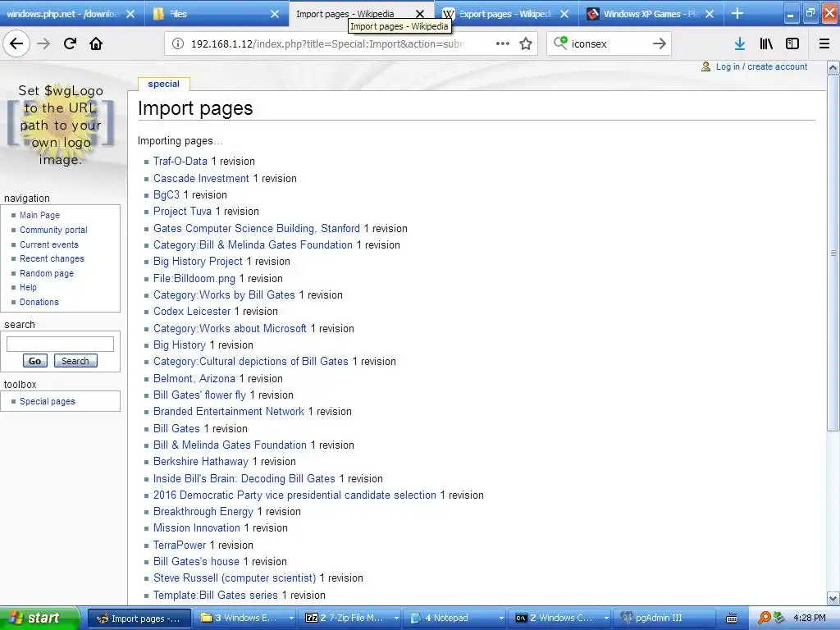840x630 pixels.
Task: Open the Firefox hamburger menu
Action: pos(824,44)
